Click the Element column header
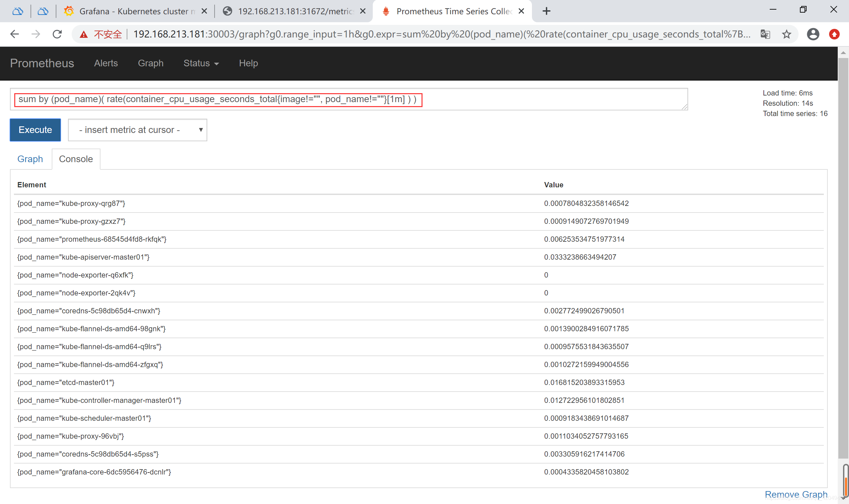This screenshot has width=849, height=504. [32, 185]
